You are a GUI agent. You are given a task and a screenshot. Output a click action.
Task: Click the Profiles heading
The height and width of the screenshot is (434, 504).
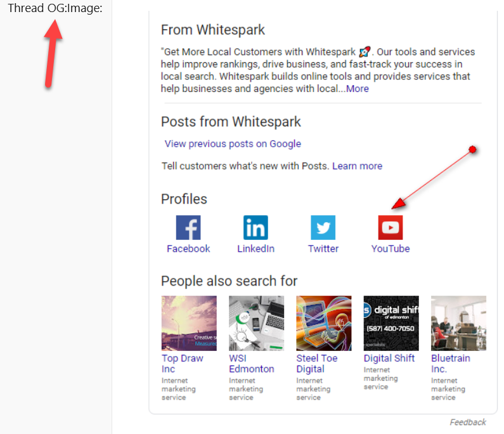(184, 199)
